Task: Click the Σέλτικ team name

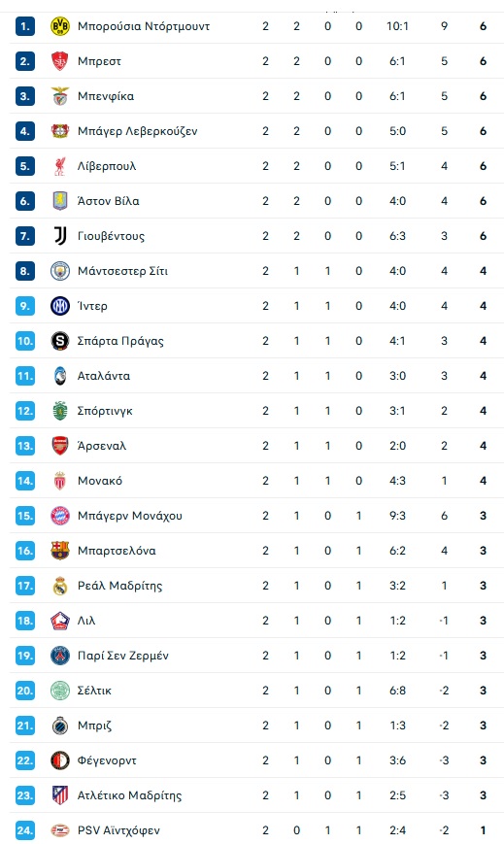Action: pos(94,692)
